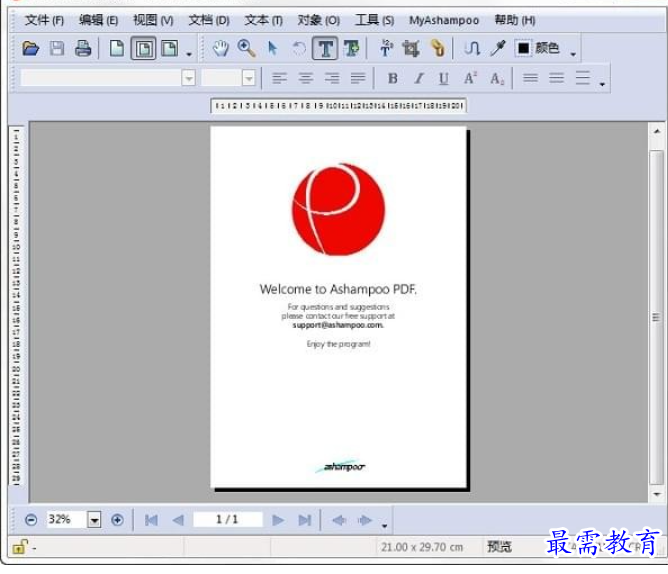Click the 1 / 1 page number field

click(x=227, y=519)
